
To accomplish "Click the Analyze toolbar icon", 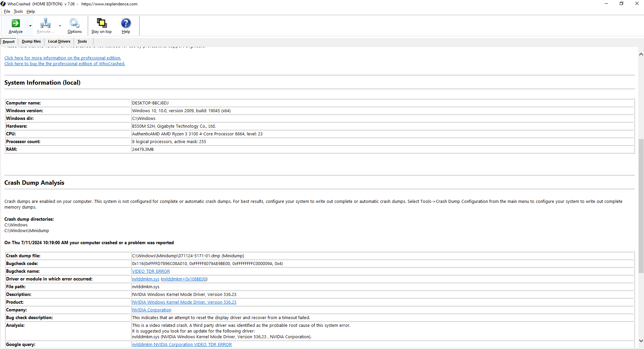I will (15, 26).
